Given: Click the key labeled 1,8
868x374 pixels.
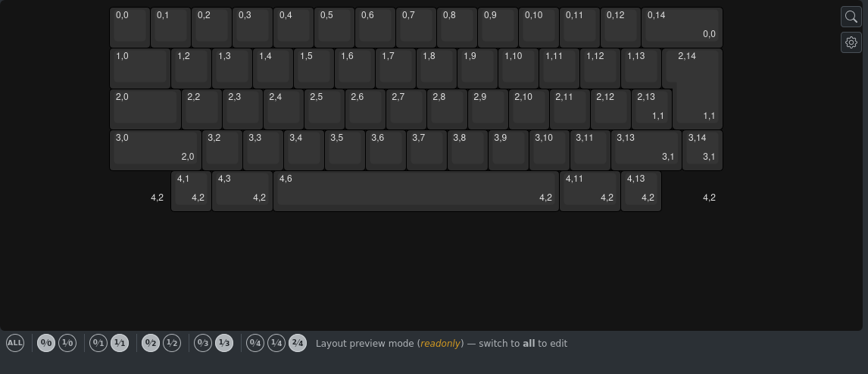Looking at the screenshot, I should click(437, 68).
